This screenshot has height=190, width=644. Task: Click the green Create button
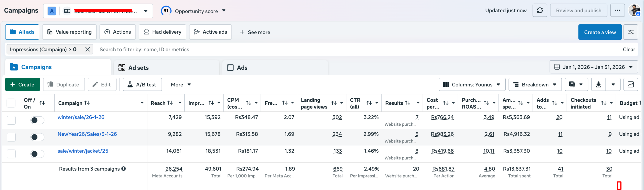(23, 84)
